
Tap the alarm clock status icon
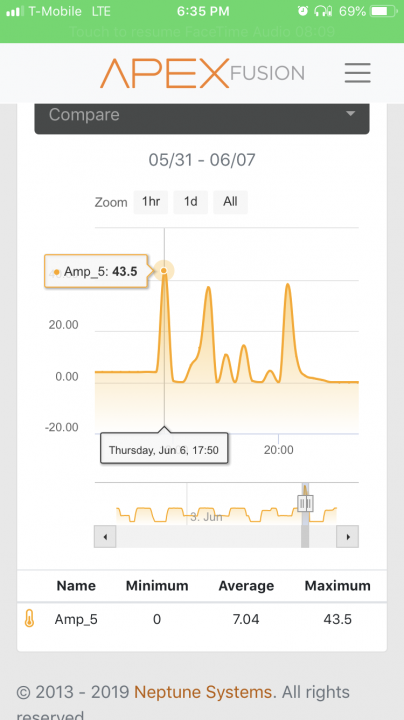tap(303, 11)
